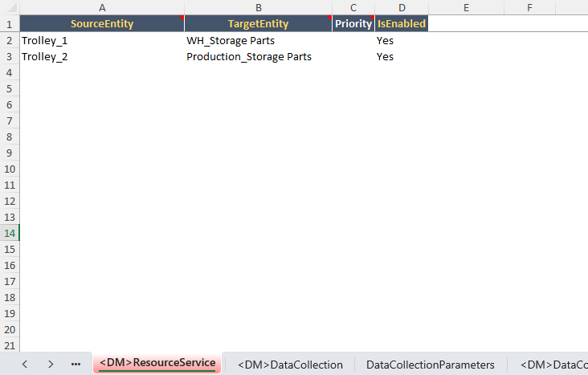Viewport: 588px width, 375px height.
Task: Select the TargetEntity header cell
Action: [x=258, y=24]
